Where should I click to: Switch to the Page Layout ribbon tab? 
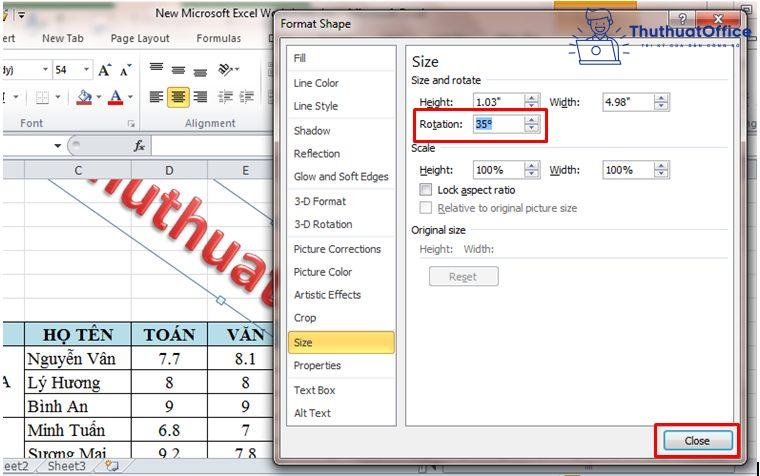click(140, 38)
